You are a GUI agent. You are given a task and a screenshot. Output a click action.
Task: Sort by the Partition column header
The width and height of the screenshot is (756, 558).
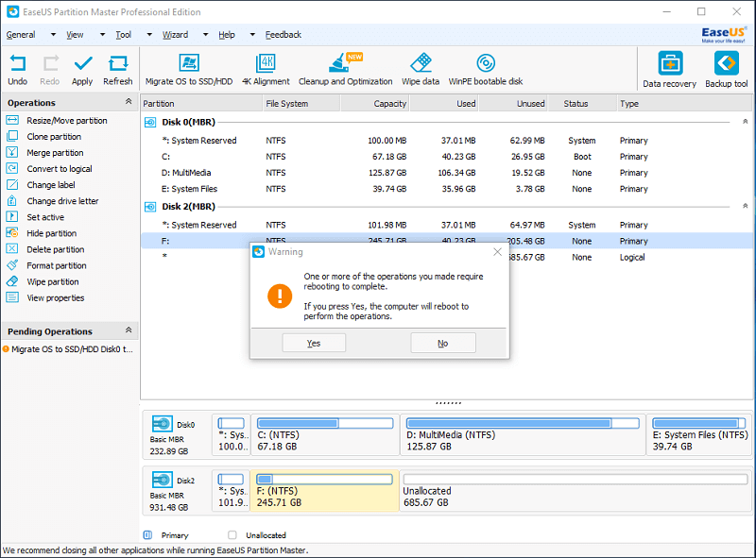(x=202, y=104)
